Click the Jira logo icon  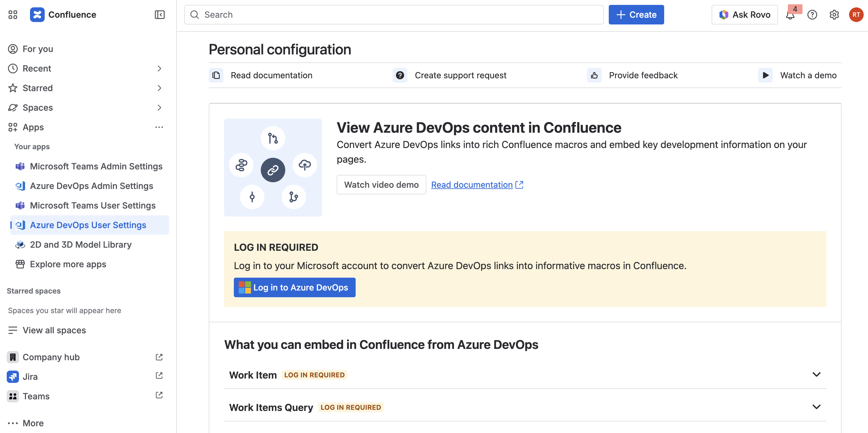[13, 376]
